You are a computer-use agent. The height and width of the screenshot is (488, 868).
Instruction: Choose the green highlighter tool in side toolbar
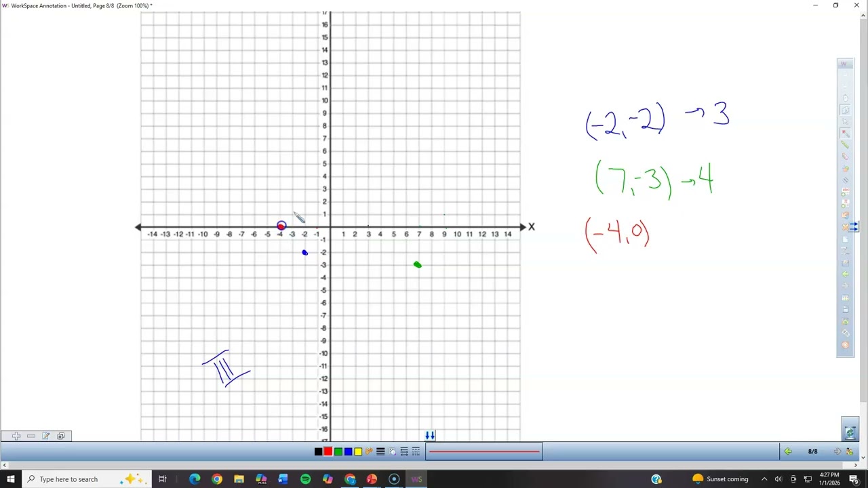click(846, 144)
